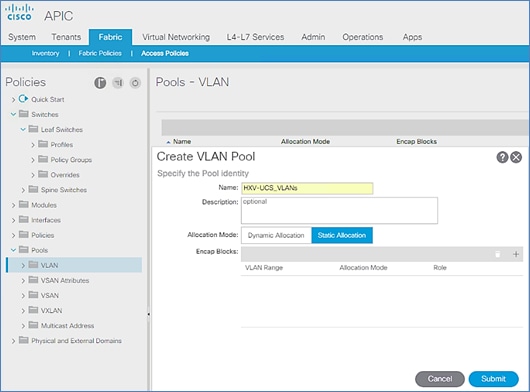
Task: Expand the Spine Switches node
Action: click(23, 190)
